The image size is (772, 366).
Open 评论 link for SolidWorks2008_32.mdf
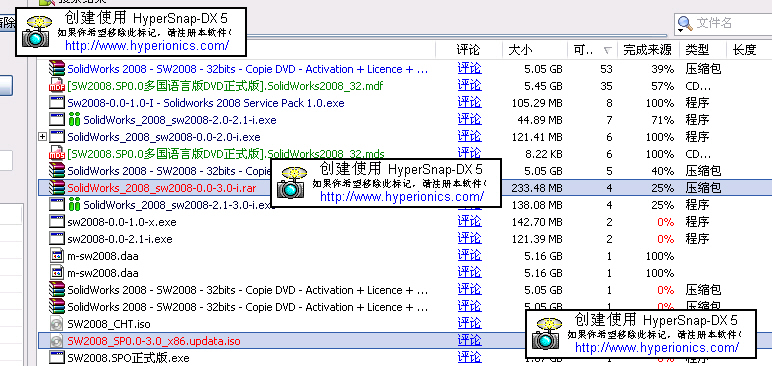[x=469, y=86]
